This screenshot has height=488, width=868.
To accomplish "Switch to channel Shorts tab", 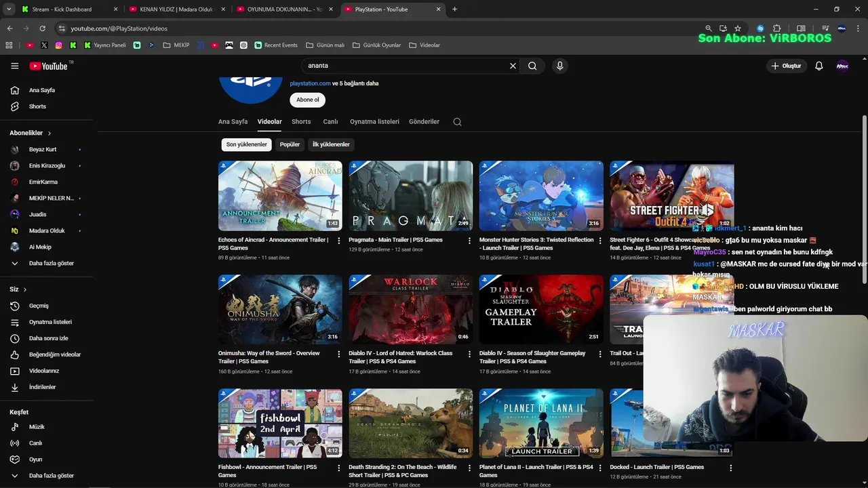I will tap(301, 122).
